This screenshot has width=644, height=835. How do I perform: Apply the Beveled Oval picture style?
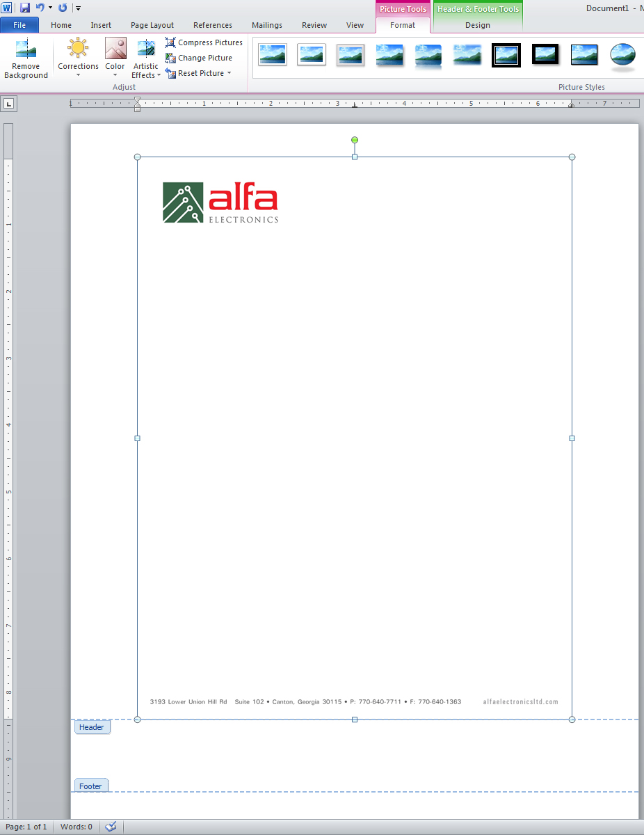tap(622, 54)
